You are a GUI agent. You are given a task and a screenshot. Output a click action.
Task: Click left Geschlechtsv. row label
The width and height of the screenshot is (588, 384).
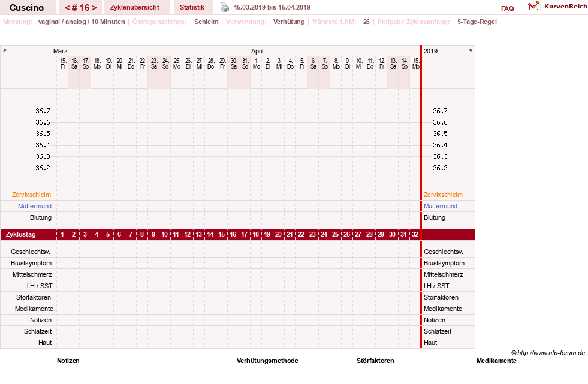[x=31, y=252]
